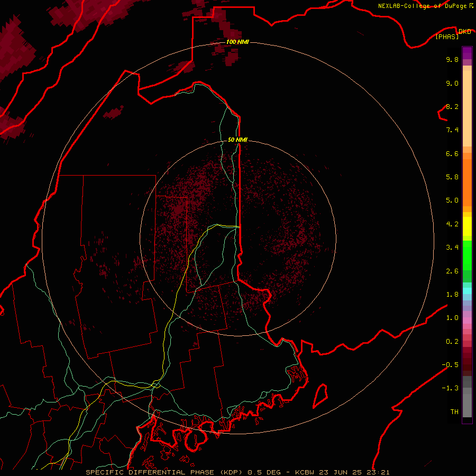This screenshot has width=476, height=476.
Task: Click the bright green segment of the color bar
Action: pyautogui.click(x=467, y=255)
